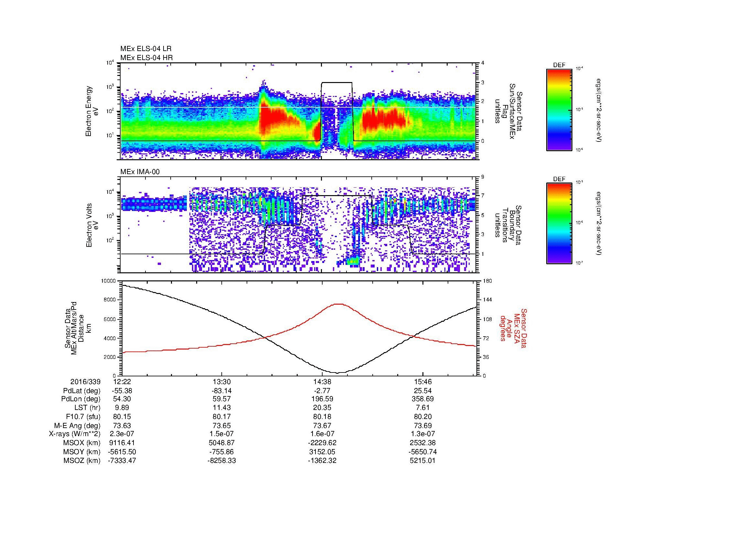Click the time tick label '13:30'
756x534 pixels.
222,382
